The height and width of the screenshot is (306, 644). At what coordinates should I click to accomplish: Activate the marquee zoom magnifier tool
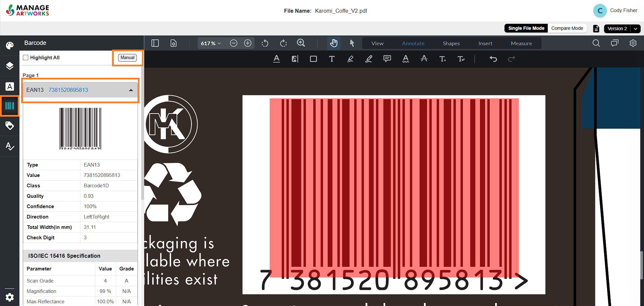pyautogui.click(x=301, y=43)
